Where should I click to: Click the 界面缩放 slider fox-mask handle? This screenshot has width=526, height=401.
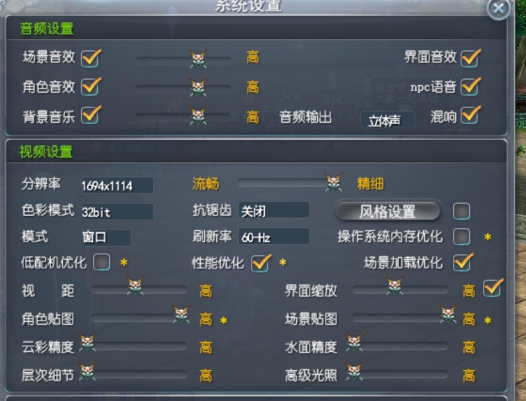(394, 286)
